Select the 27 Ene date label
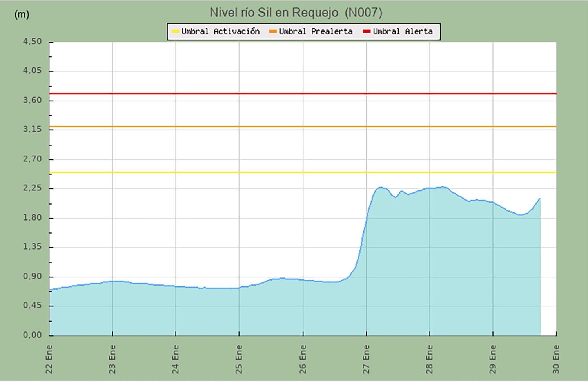 [366, 359]
